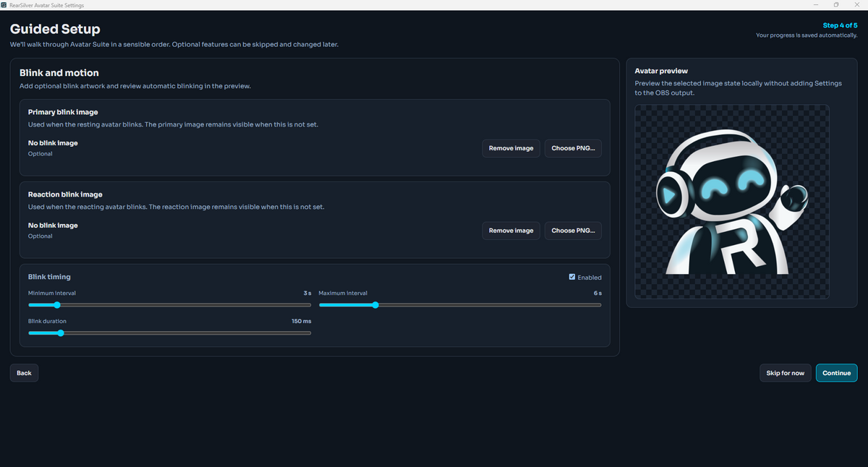Click "No blink image" under Primary blink image
The height and width of the screenshot is (467, 868).
[53, 143]
